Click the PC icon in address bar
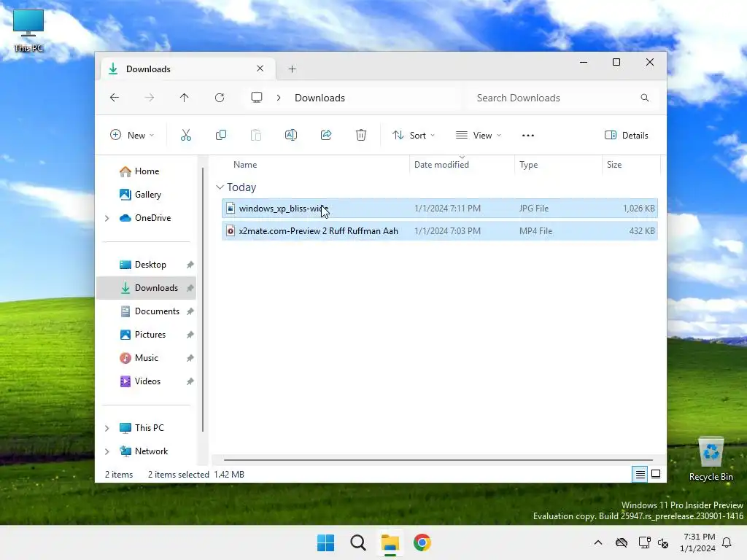The width and height of the screenshot is (747, 560). pos(257,98)
